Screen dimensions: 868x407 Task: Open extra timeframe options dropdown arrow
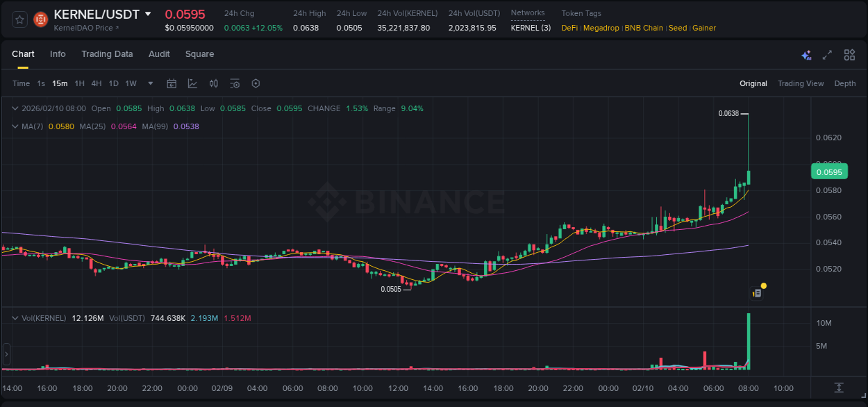point(149,83)
